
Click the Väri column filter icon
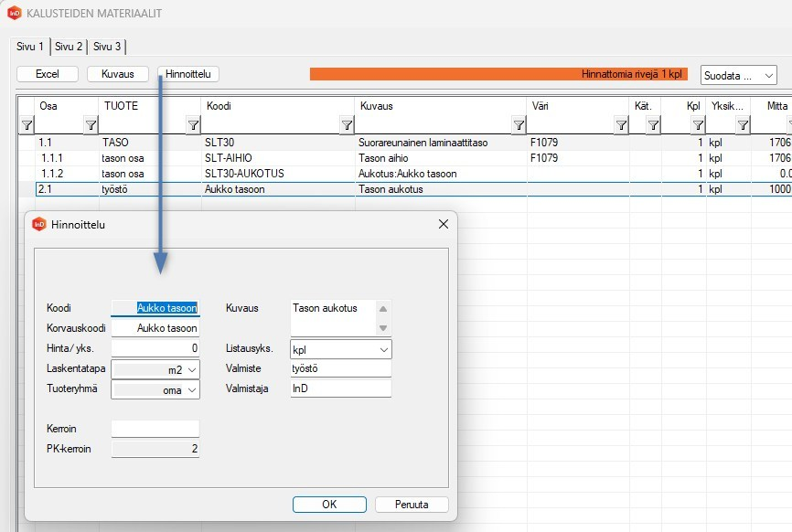519,125
